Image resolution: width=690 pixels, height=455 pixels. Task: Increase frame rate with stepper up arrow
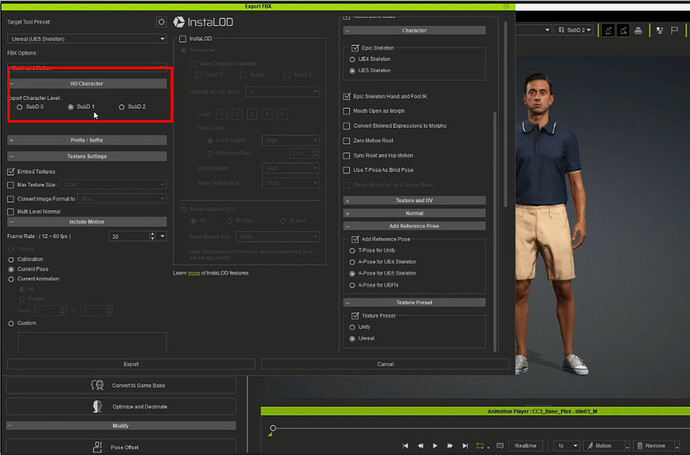[152, 234]
